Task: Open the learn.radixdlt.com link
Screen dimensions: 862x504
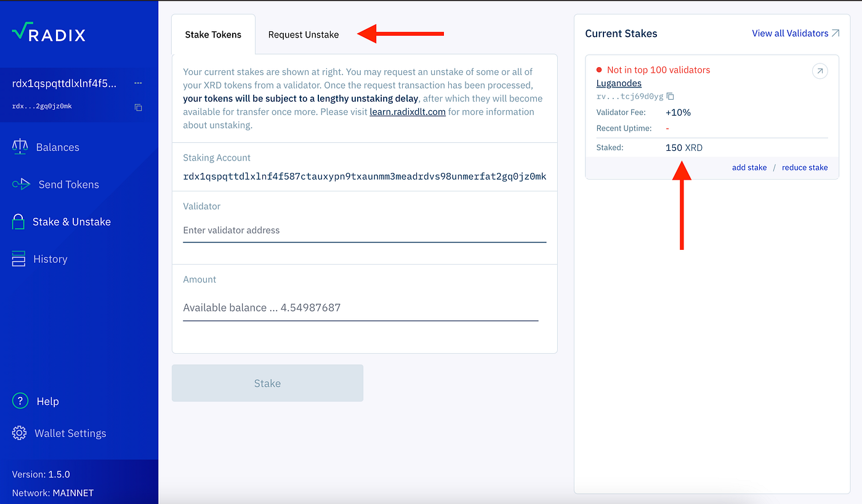Action: click(408, 112)
